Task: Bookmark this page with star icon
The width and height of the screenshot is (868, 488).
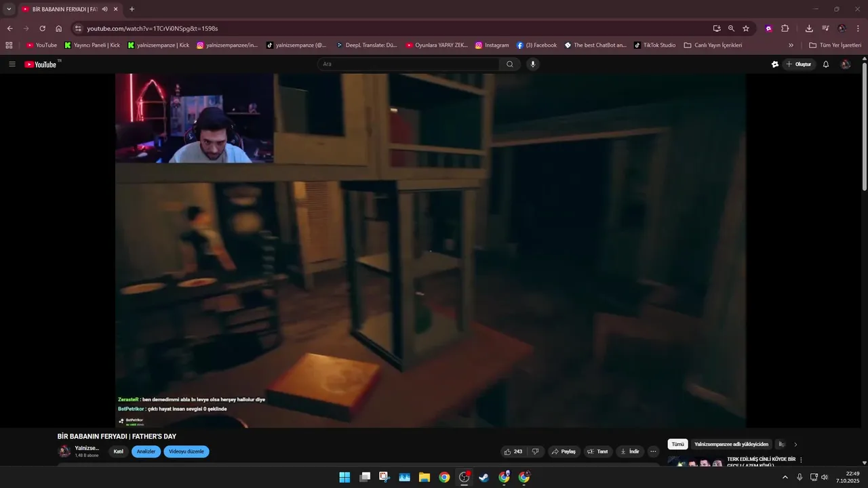Action: (x=746, y=28)
